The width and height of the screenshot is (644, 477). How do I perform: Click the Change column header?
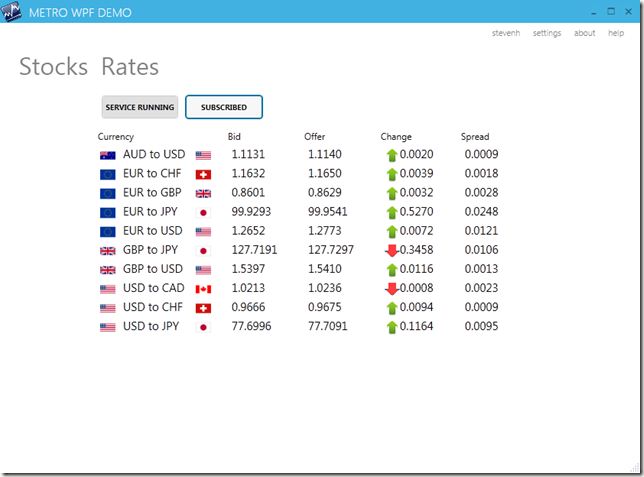(396, 137)
